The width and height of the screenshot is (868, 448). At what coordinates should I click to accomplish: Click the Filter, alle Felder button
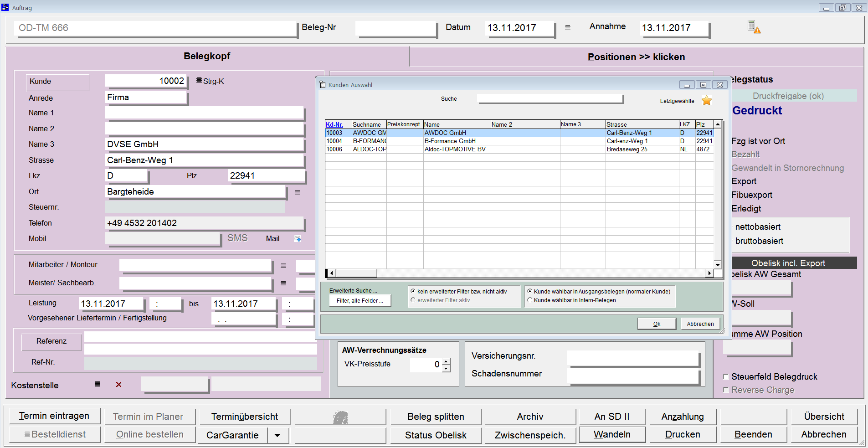360,301
